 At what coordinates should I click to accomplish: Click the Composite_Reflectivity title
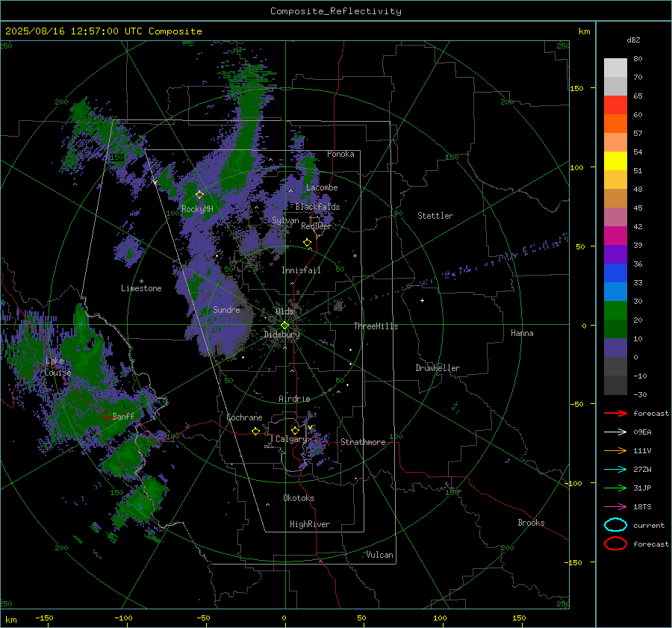tap(335, 11)
